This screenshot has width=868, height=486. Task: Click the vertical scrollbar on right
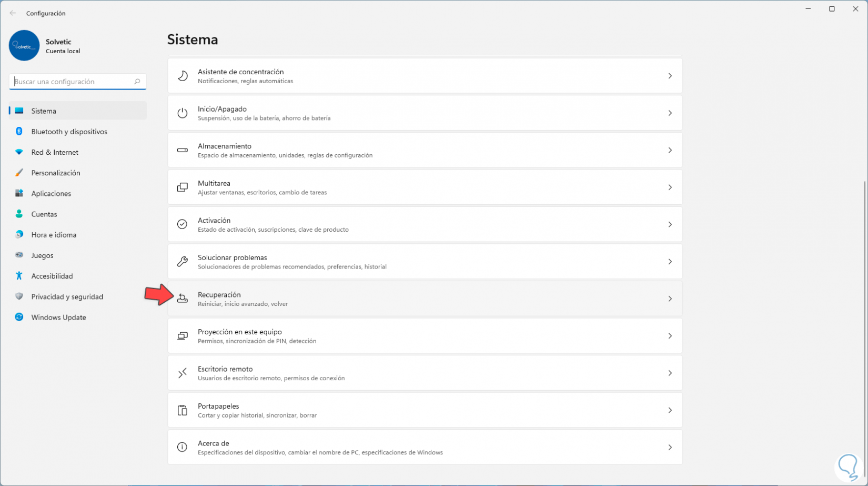(x=864, y=316)
